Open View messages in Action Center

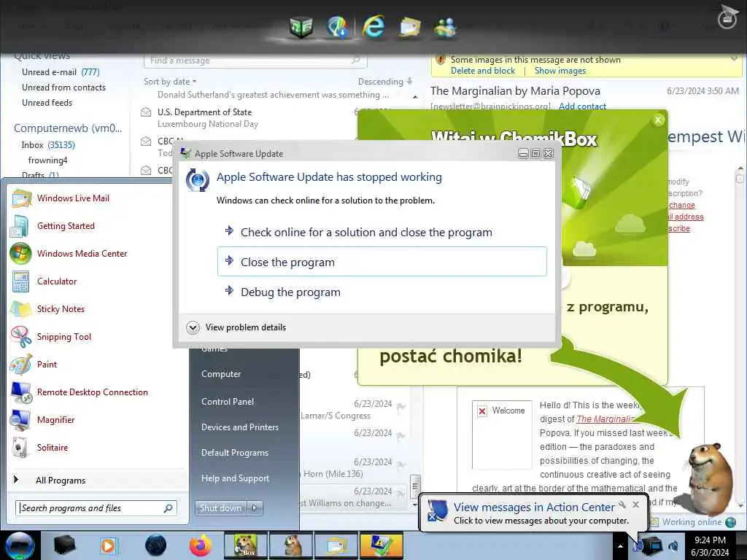533,507
